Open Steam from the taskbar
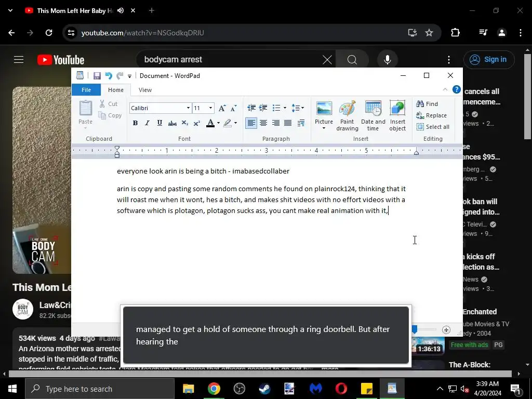This screenshot has height=399, width=532. (x=264, y=389)
